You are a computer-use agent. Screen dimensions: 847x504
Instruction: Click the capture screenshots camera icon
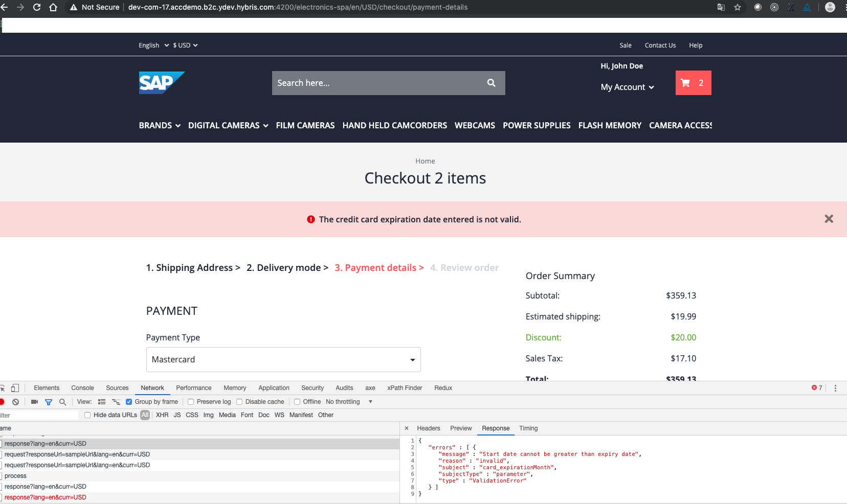34,402
